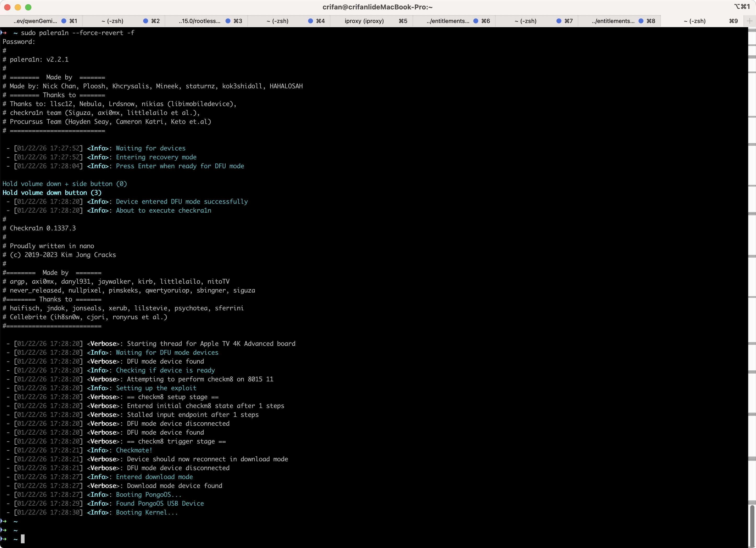Click the terminal cursor at last prompt
This screenshot has height=548, width=756.
point(23,539)
